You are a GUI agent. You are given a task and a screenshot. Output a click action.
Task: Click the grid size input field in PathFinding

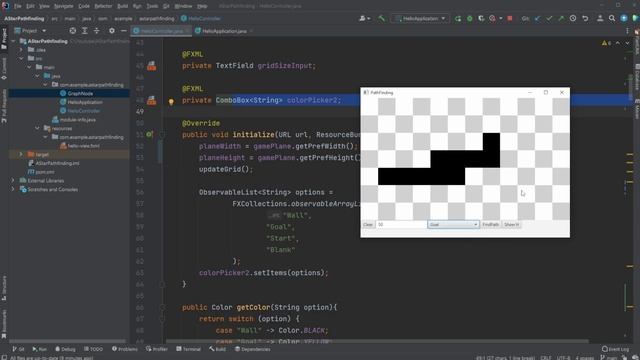401,224
